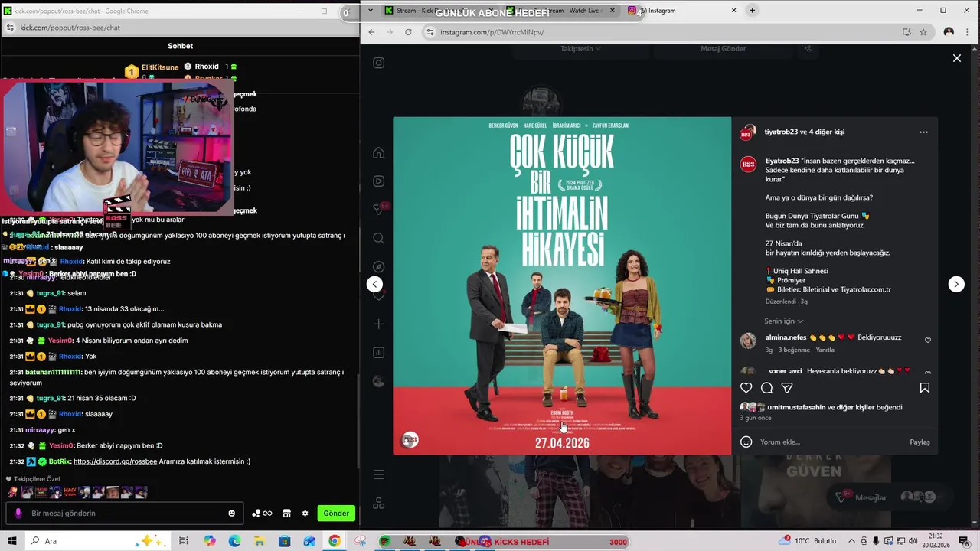Click the Instagram logo icon
The width and height of the screenshot is (980, 551).
[x=378, y=63]
